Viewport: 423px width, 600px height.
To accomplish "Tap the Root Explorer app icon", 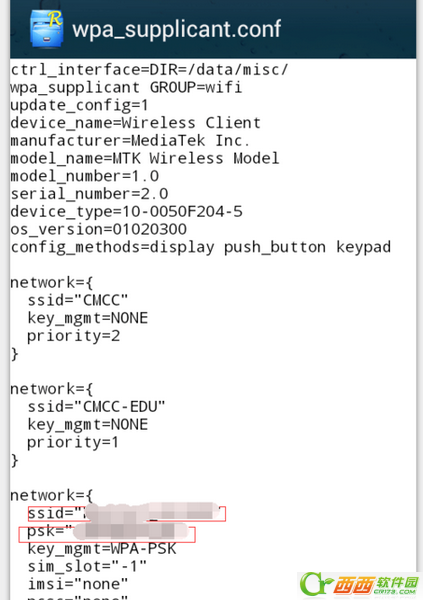I will (x=46, y=29).
